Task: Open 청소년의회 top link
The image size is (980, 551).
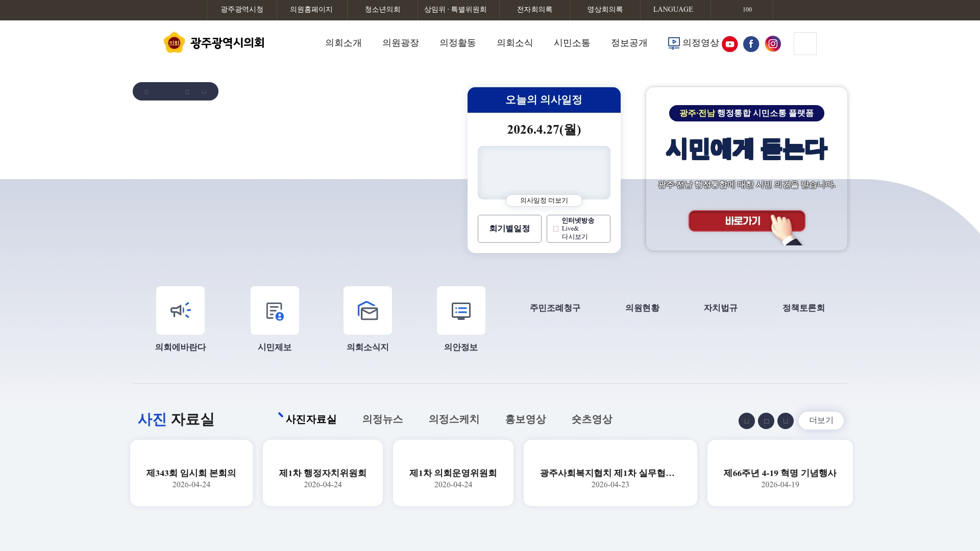Action: (x=382, y=10)
